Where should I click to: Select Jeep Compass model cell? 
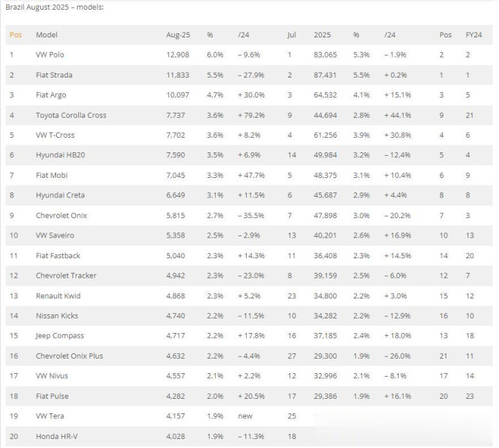pyautogui.click(x=60, y=336)
